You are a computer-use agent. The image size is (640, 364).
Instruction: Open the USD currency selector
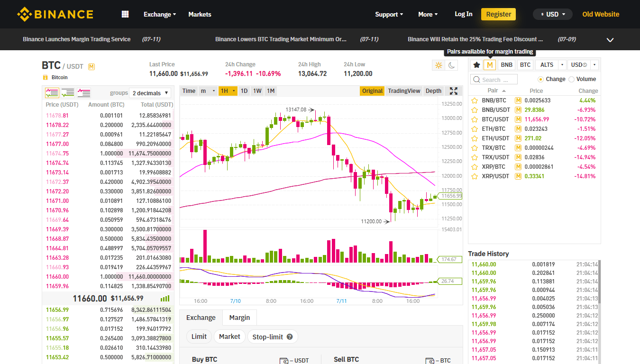[553, 14]
